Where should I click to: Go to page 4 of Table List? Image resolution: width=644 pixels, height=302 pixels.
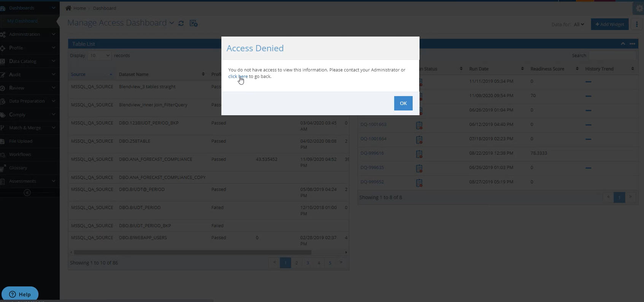pos(319,263)
